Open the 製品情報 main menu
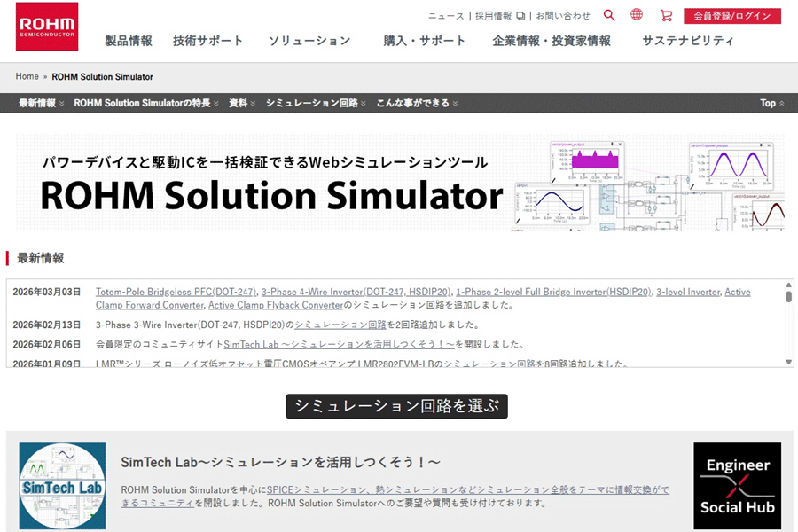Viewport: 798px width, 532px height. click(129, 41)
